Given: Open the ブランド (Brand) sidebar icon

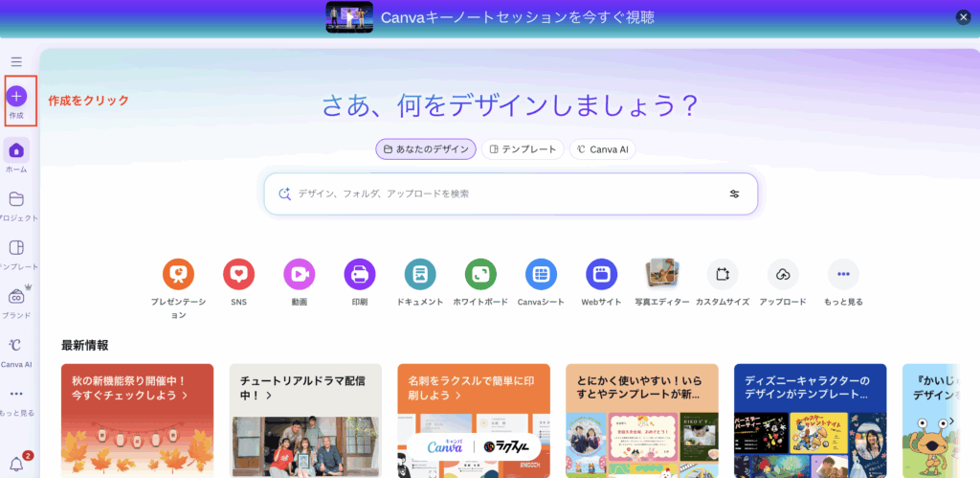Looking at the screenshot, I should [16, 297].
